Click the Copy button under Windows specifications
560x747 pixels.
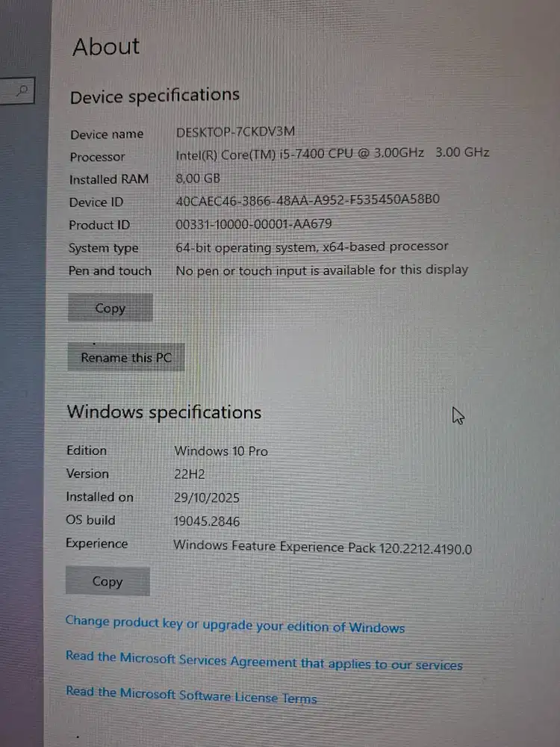(108, 581)
